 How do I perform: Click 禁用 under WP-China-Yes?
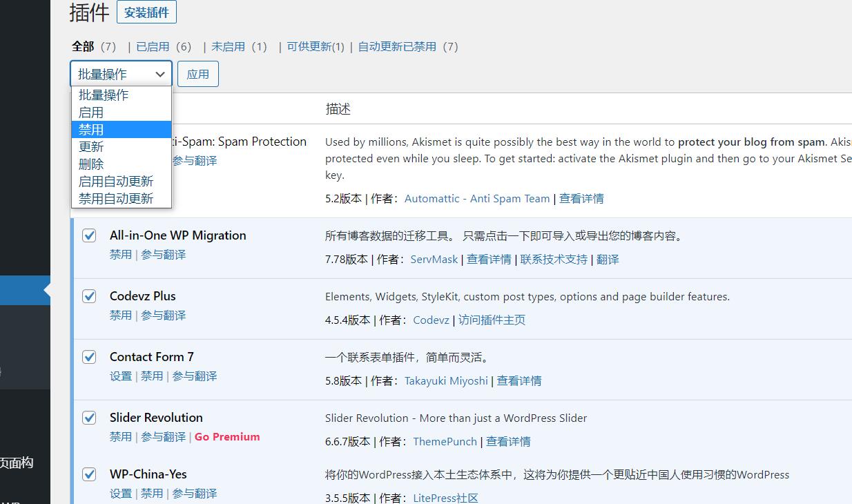tap(152, 494)
